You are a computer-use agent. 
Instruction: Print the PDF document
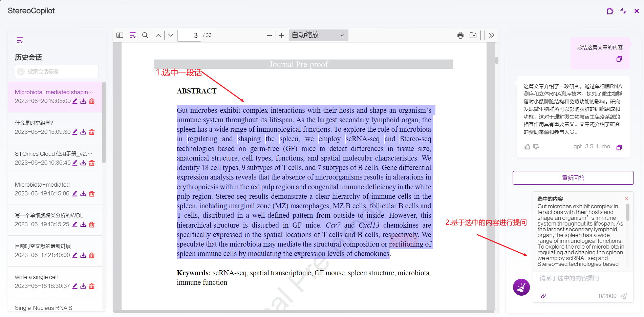pos(460,35)
